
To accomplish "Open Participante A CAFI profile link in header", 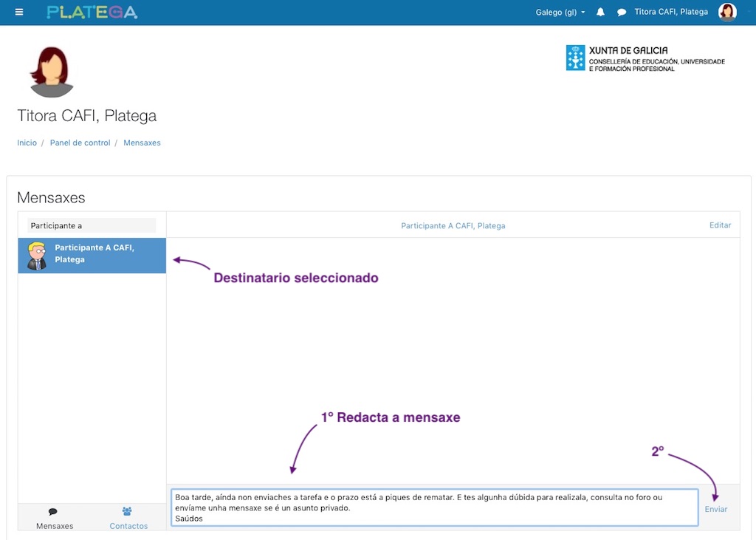I will (453, 226).
